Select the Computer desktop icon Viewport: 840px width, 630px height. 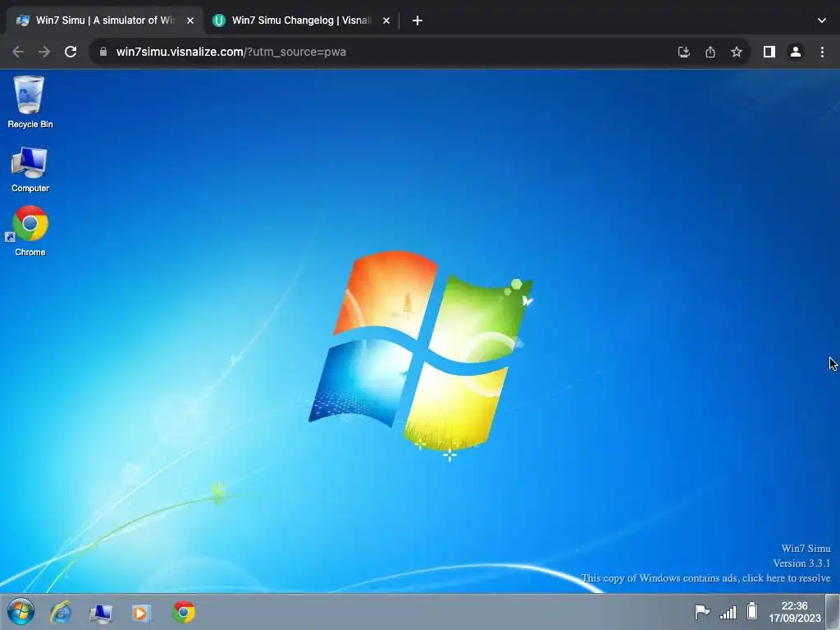[30, 169]
